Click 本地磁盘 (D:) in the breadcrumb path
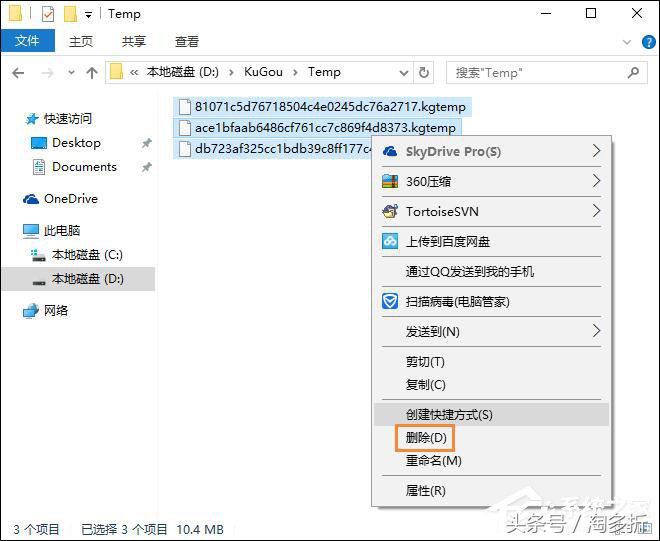660x541 pixels. point(182,72)
